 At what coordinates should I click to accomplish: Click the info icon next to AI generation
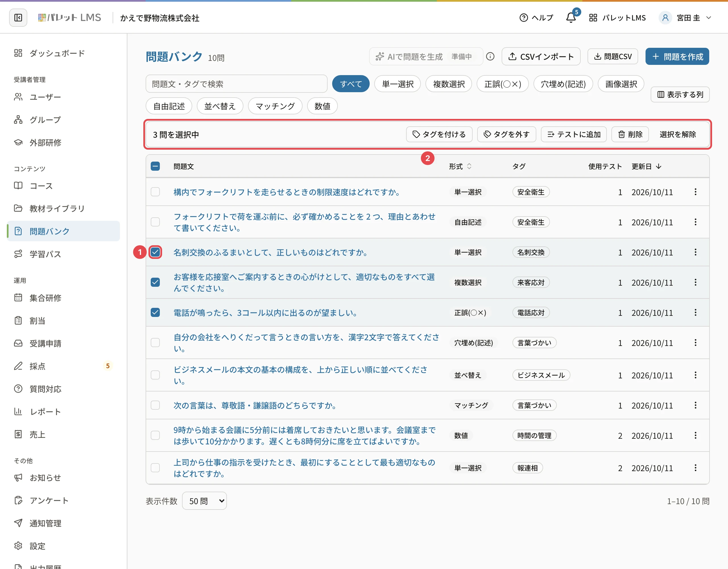tap(490, 56)
